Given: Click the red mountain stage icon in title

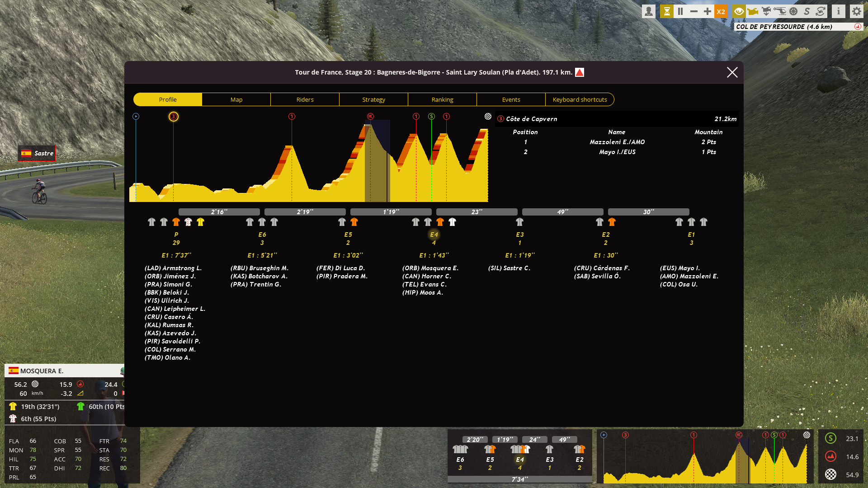Looking at the screenshot, I should (580, 72).
